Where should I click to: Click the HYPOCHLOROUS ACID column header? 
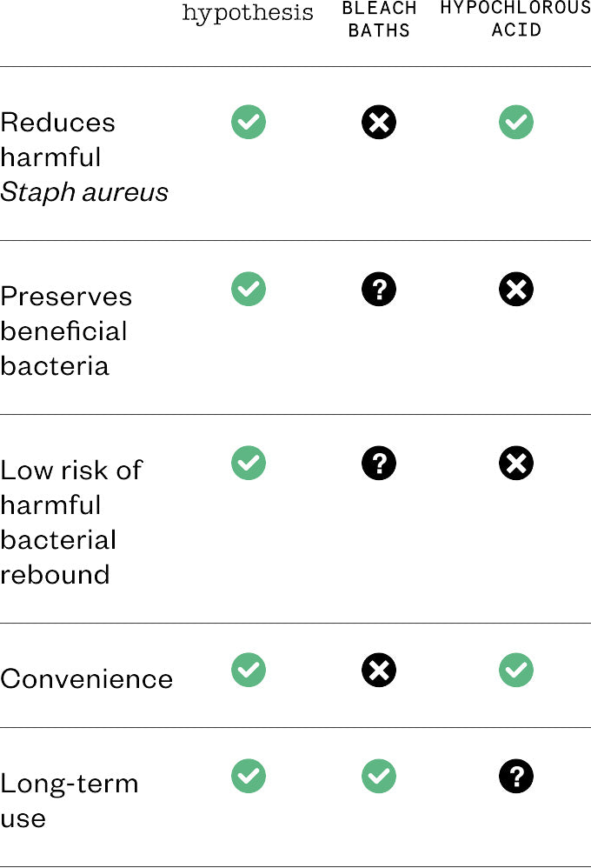[515, 19]
